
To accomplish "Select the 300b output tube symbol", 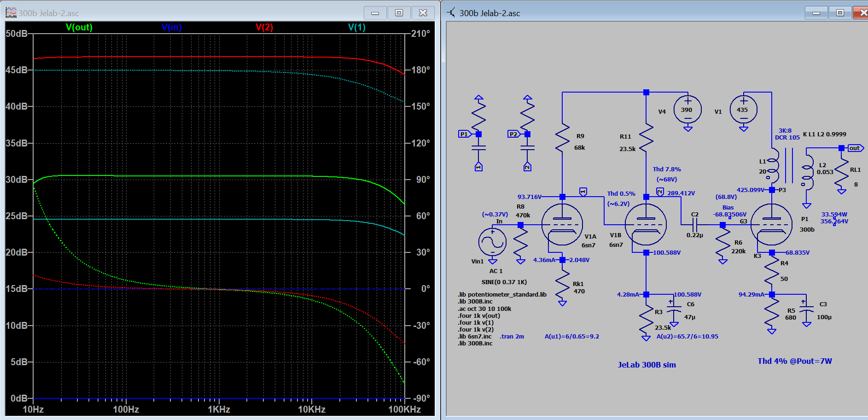I will click(x=771, y=225).
